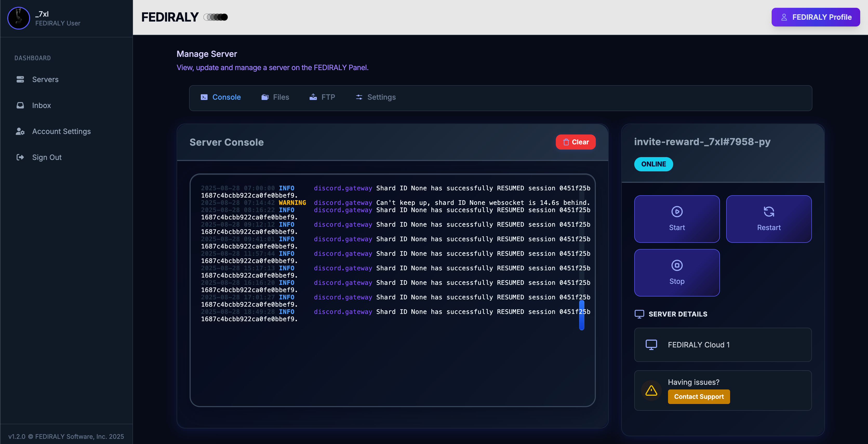
Task: Switch to the Settings tab
Action: click(x=376, y=97)
